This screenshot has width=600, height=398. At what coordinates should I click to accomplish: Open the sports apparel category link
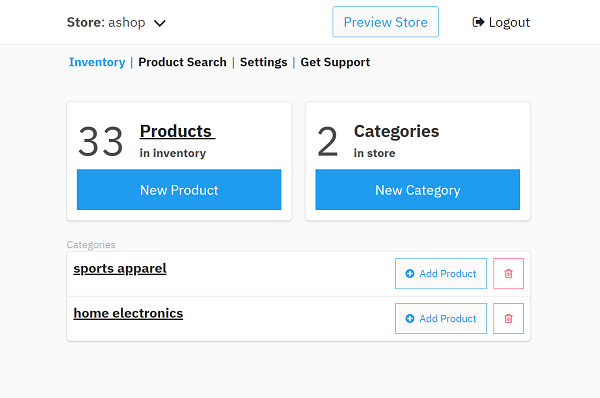[120, 268]
